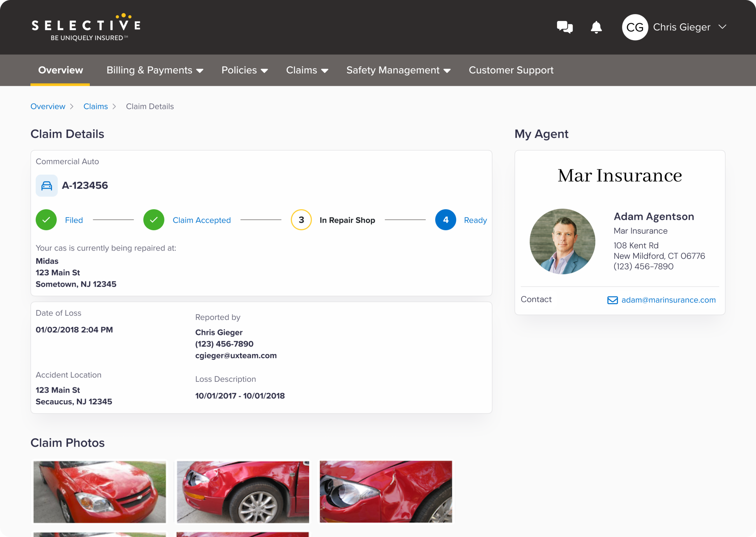Click the Selective logo
Screen dimensions: 756x537
coord(86,27)
